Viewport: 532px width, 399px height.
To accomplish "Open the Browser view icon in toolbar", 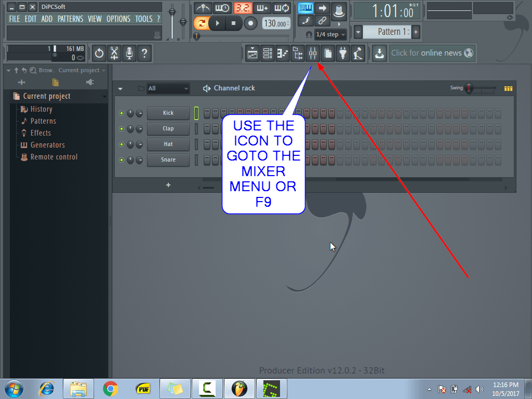I will (298, 54).
